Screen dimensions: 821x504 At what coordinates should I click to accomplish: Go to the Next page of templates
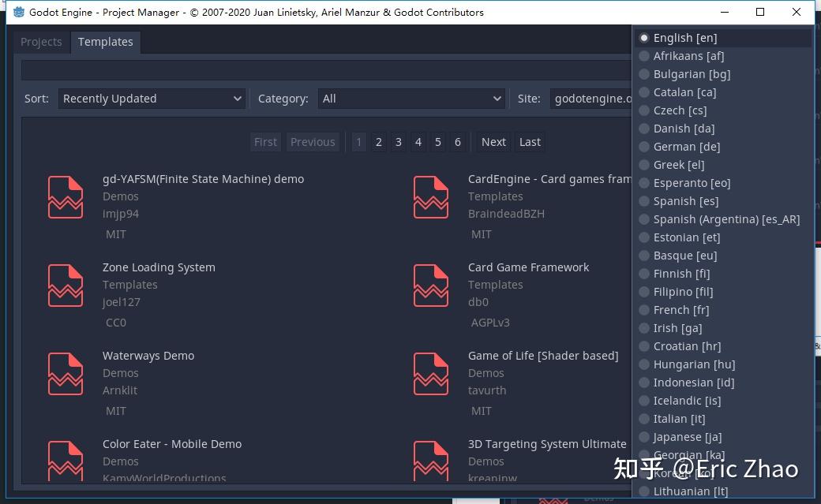[493, 142]
